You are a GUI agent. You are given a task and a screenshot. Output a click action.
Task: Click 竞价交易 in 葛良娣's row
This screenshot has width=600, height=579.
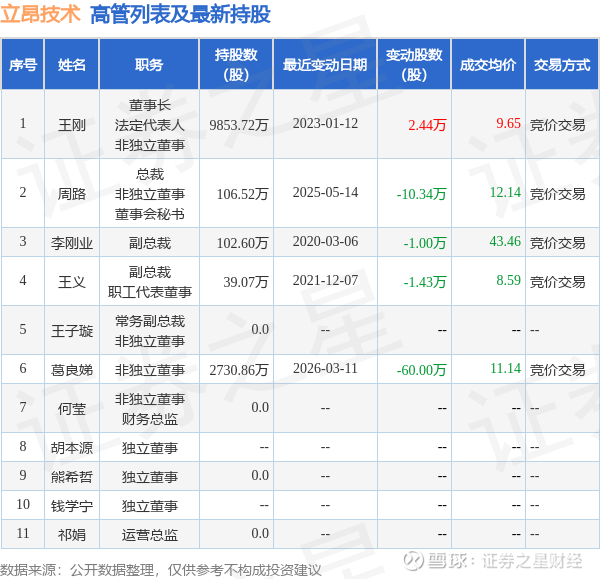click(x=558, y=370)
